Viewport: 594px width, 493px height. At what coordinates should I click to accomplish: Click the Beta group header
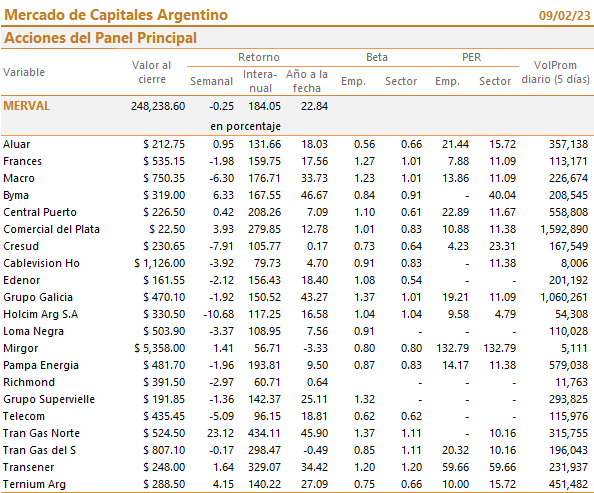tap(377, 57)
